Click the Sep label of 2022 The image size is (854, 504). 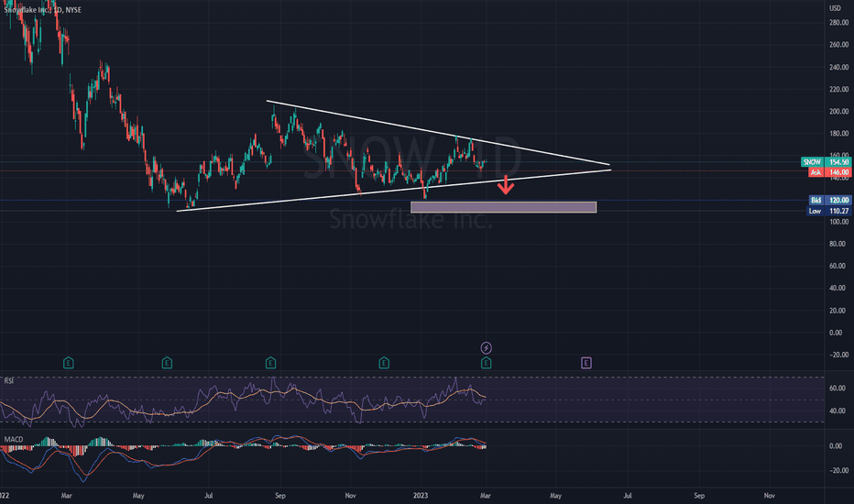280,495
